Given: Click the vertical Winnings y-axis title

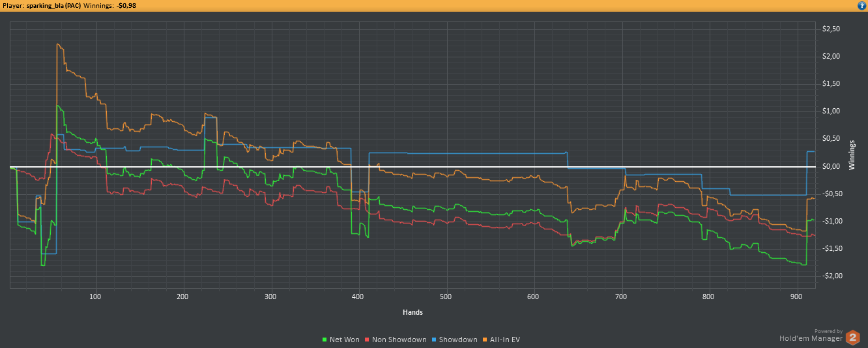Looking at the screenshot, I should point(851,154).
